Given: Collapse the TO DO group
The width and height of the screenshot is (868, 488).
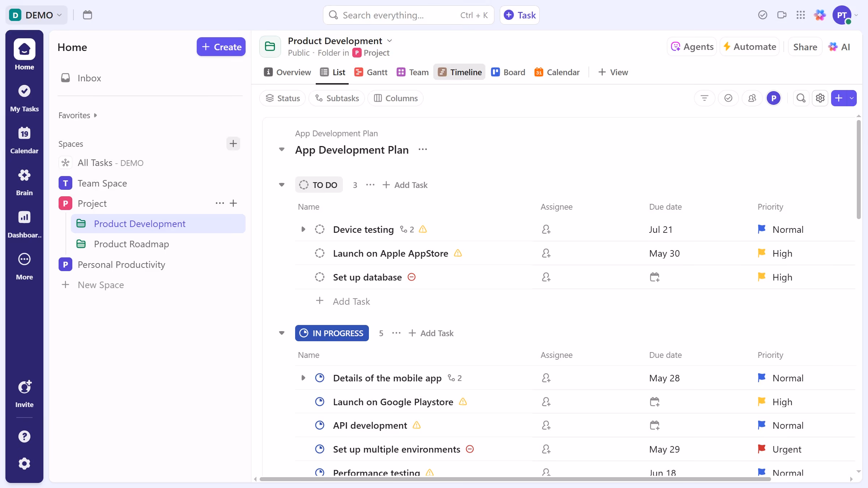Looking at the screenshot, I should pyautogui.click(x=282, y=185).
